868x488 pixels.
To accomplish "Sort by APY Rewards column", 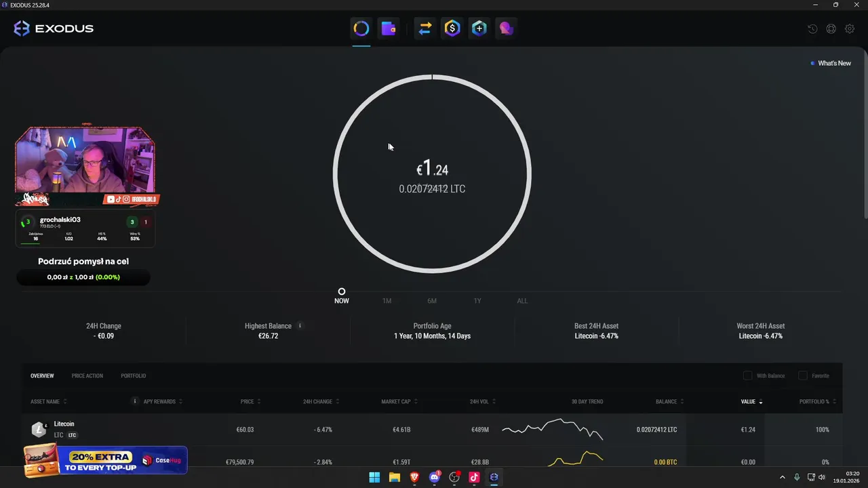I will pos(163,401).
